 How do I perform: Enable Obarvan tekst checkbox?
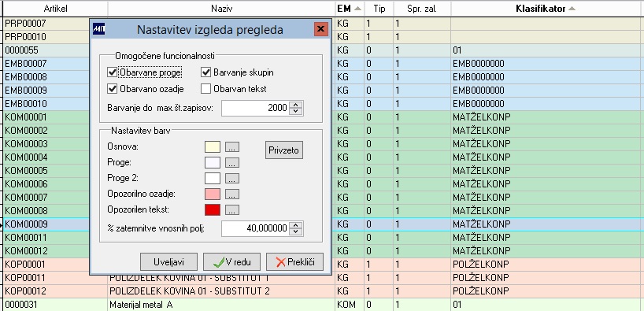[x=205, y=89]
